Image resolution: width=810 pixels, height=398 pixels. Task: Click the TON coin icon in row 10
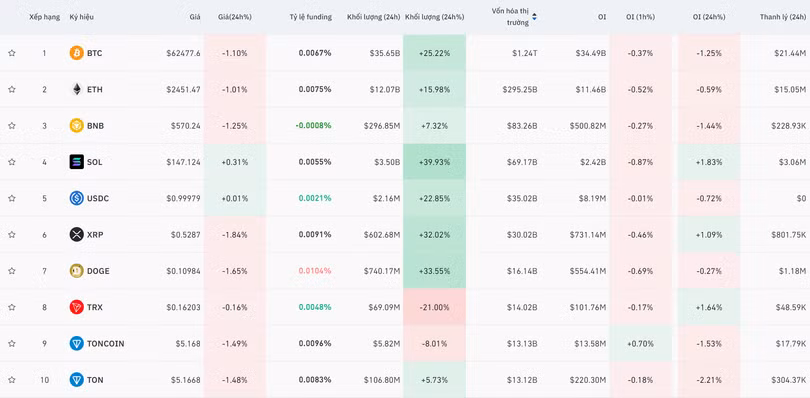[x=76, y=380]
